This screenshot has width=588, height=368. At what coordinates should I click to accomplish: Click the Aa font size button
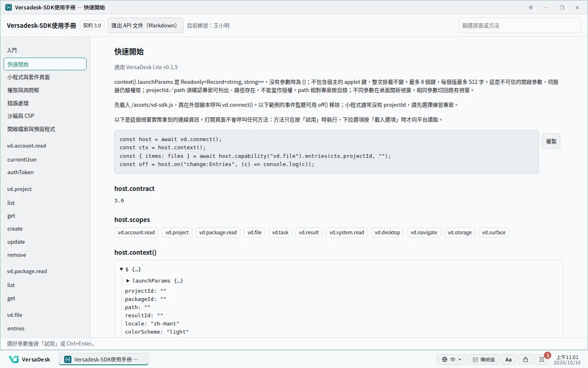(508, 359)
